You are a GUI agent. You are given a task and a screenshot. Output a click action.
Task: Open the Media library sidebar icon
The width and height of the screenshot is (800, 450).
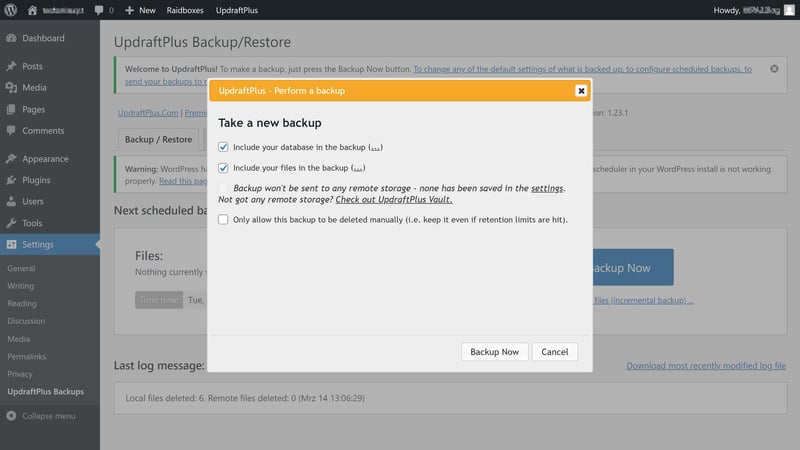coord(11,88)
